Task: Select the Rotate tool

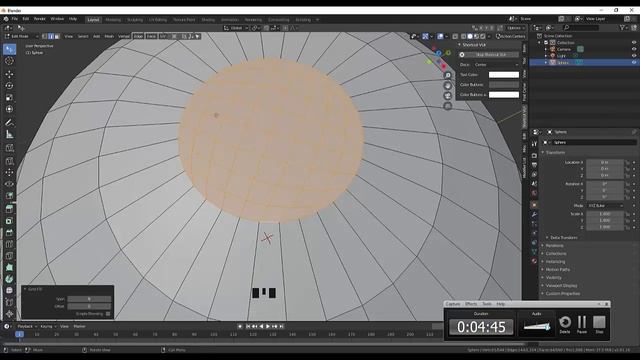Action: coord(9,86)
